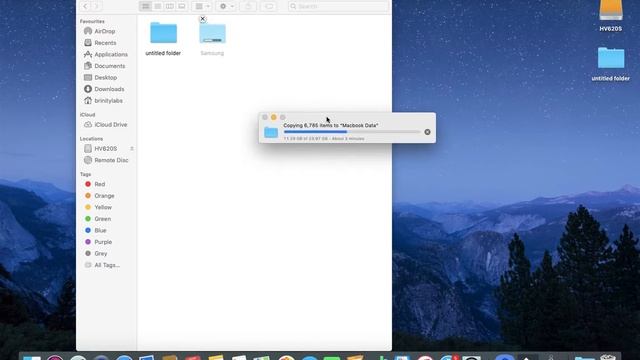This screenshot has height=360, width=640.
Task: Cancel copy via X on Samsung folder
Action: [202, 19]
